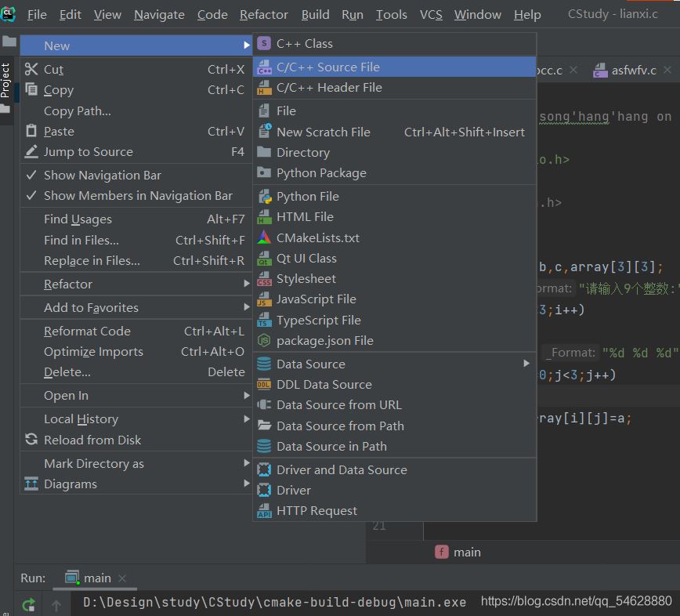
Task: Select the CMakeLists.txt triangle icon
Action: 264,237
